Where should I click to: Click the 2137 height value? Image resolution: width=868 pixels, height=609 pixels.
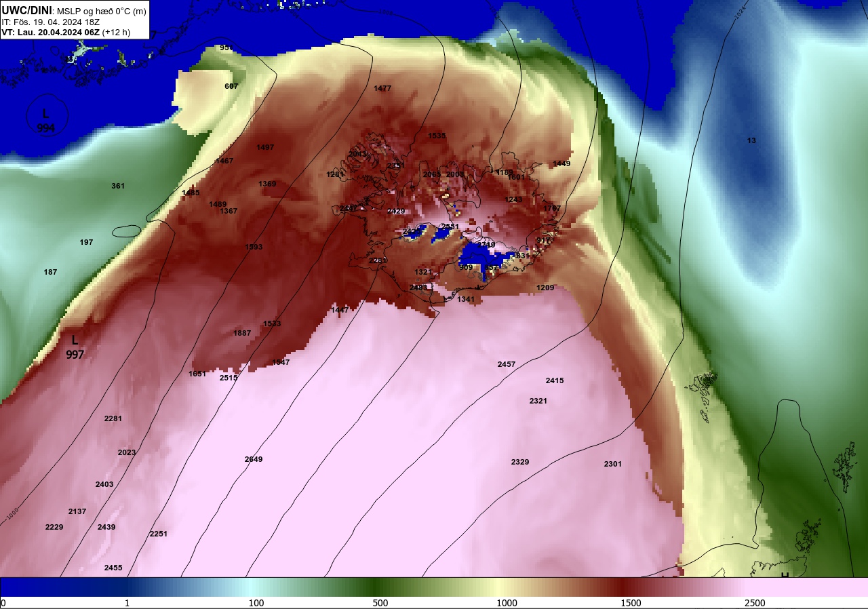77,511
